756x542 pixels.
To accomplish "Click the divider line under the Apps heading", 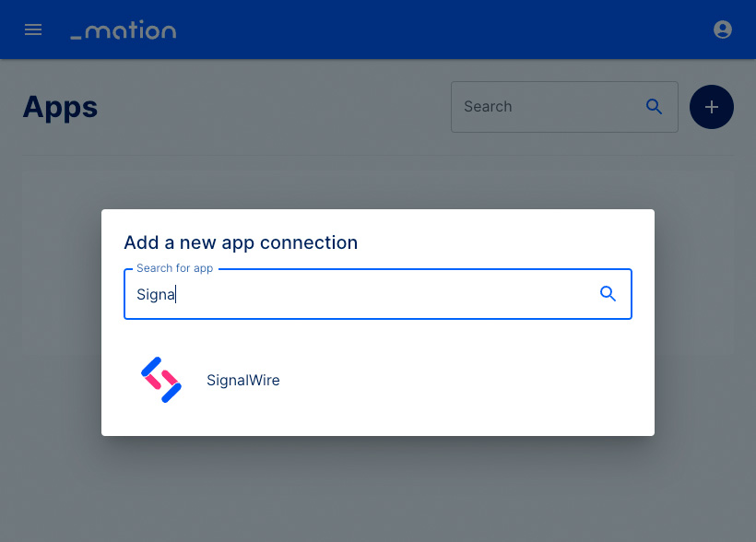I will [378, 155].
